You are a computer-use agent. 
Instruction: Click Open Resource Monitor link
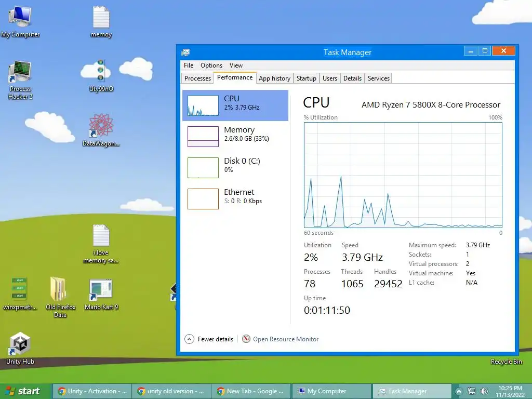pos(286,339)
